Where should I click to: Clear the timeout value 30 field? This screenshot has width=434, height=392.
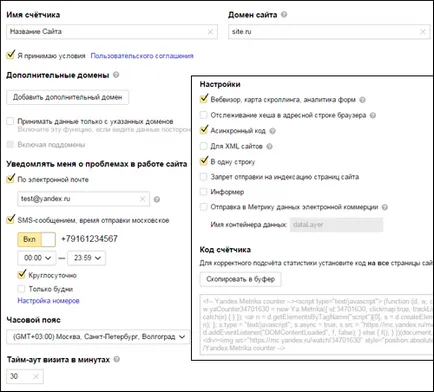point(36,376)
